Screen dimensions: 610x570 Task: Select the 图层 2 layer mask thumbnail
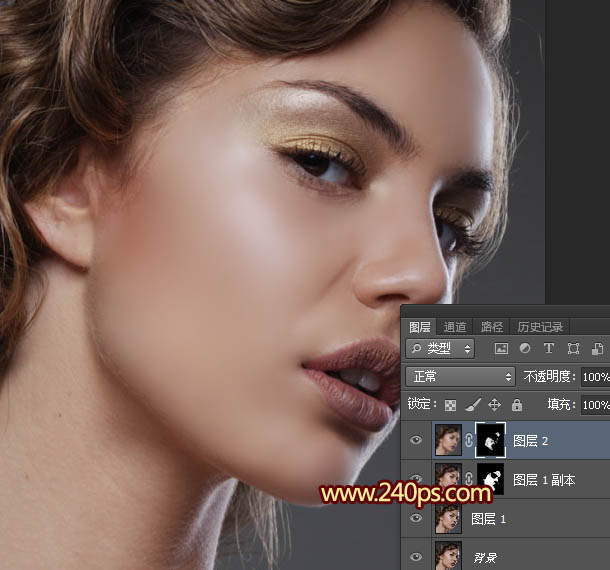(x=490, y=440)
